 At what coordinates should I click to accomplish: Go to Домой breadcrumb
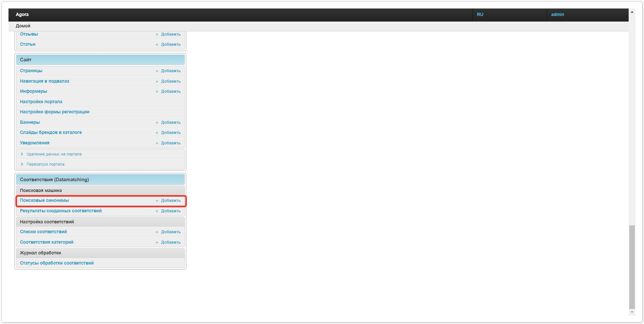[23, 26]
